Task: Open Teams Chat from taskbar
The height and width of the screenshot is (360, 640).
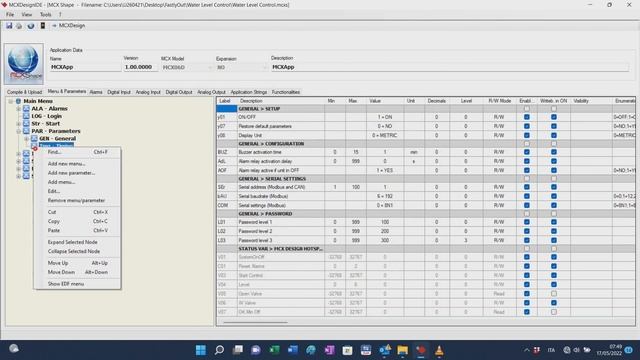Action: click(x=256, y=350)
